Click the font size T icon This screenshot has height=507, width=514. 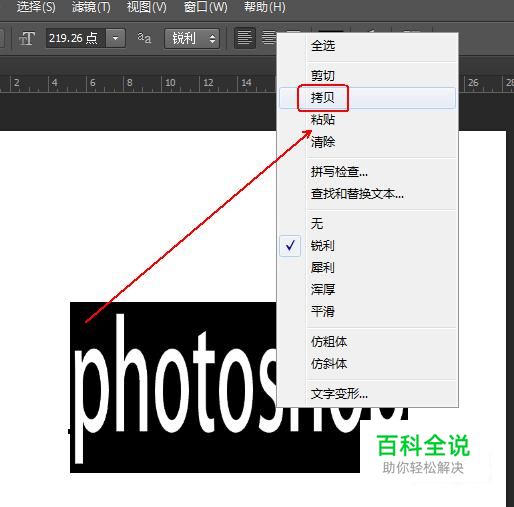(x=27, y=38)
